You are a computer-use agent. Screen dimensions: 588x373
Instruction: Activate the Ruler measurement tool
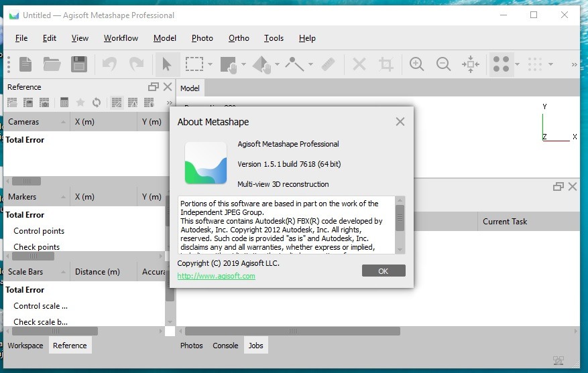coord(328,64)
